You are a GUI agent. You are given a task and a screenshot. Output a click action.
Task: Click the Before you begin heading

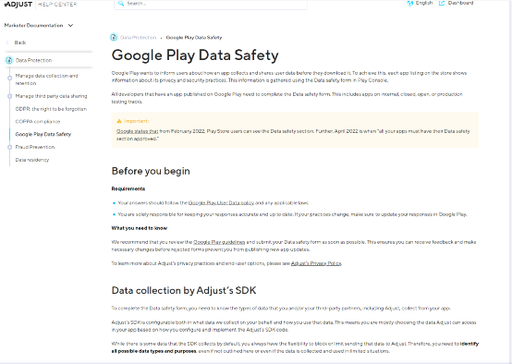(x=151, y=171)
